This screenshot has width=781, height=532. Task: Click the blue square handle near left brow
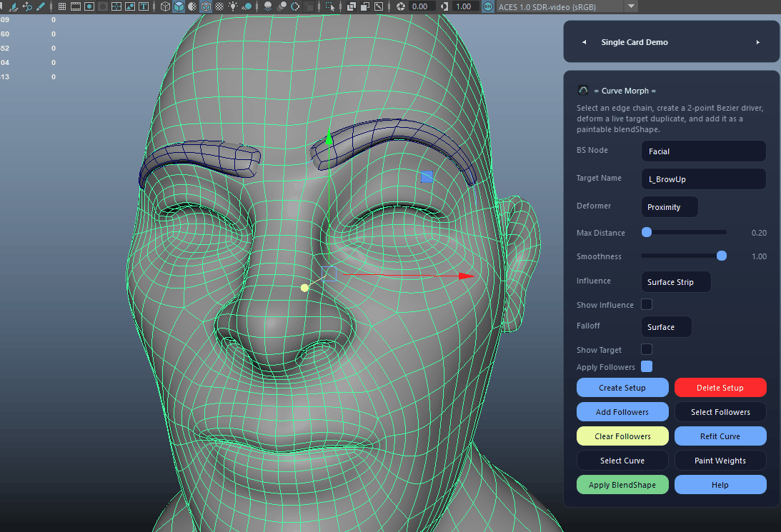(427, 176)
